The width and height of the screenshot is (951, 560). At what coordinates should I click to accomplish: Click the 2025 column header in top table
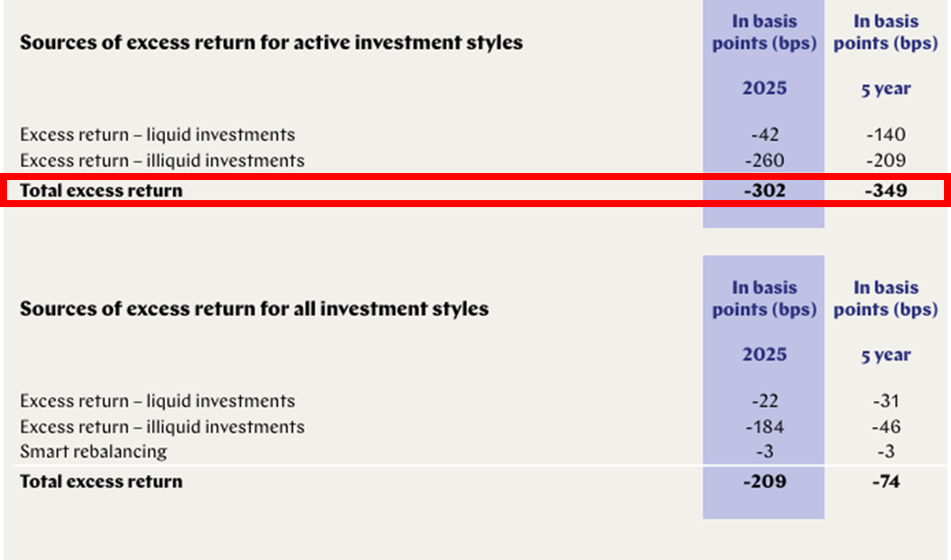(764, 88)
